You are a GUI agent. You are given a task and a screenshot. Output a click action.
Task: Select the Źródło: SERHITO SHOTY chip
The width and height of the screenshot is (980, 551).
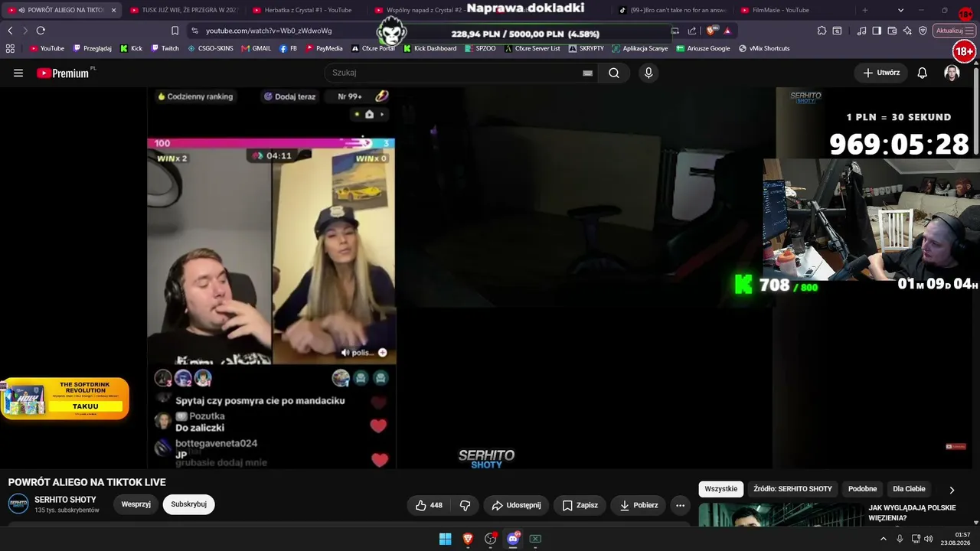tap(792, 489)
